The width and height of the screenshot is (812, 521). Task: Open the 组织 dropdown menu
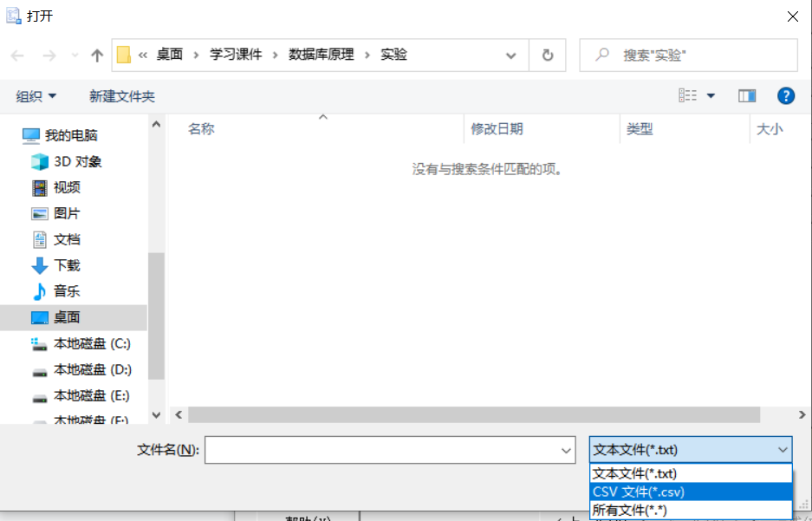point(35,95)
